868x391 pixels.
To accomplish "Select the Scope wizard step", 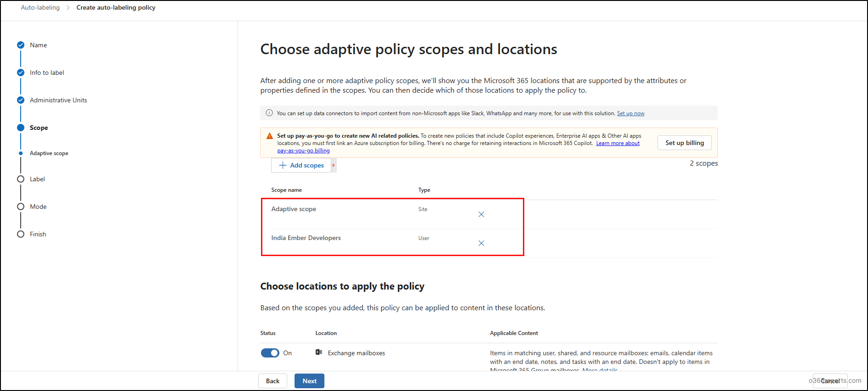I will tap(39, 128).
